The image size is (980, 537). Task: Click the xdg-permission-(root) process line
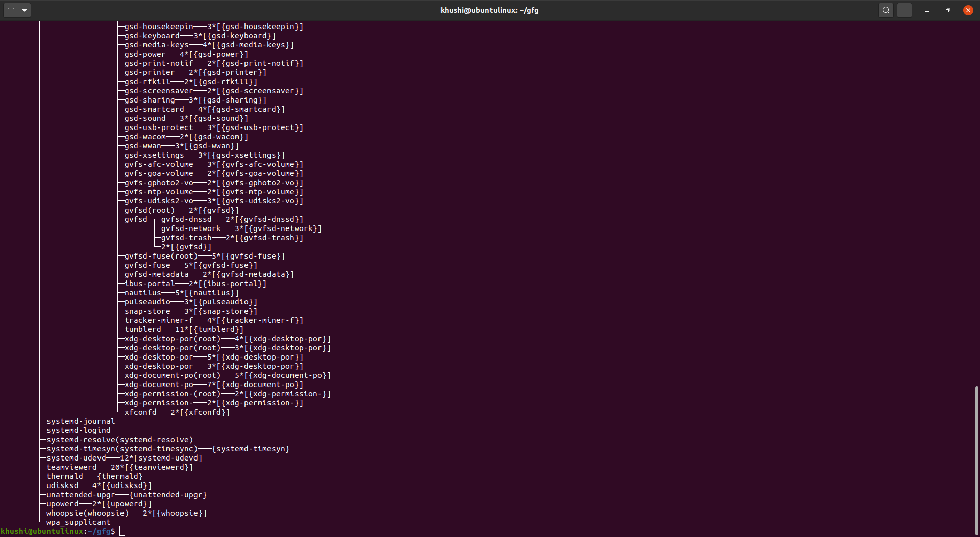tap(228, 394)
